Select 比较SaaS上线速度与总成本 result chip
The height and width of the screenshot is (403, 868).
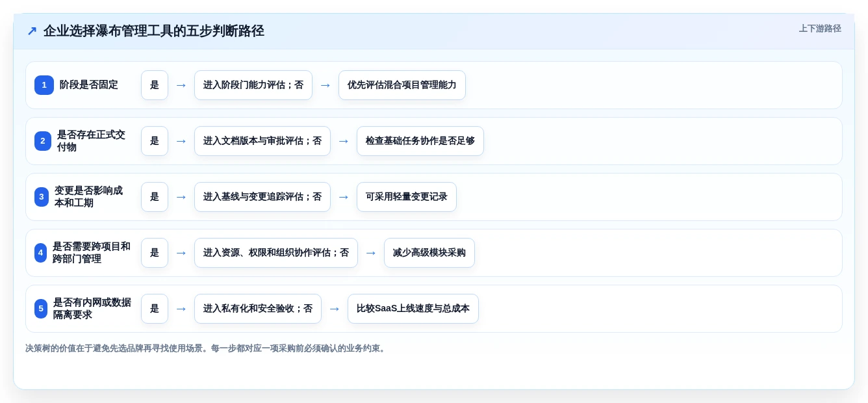(x=413, y=309)
